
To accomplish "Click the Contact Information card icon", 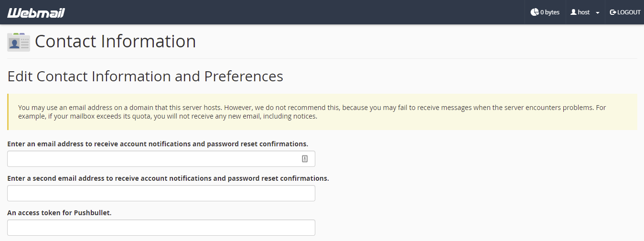I will click(x=19, y=42).
